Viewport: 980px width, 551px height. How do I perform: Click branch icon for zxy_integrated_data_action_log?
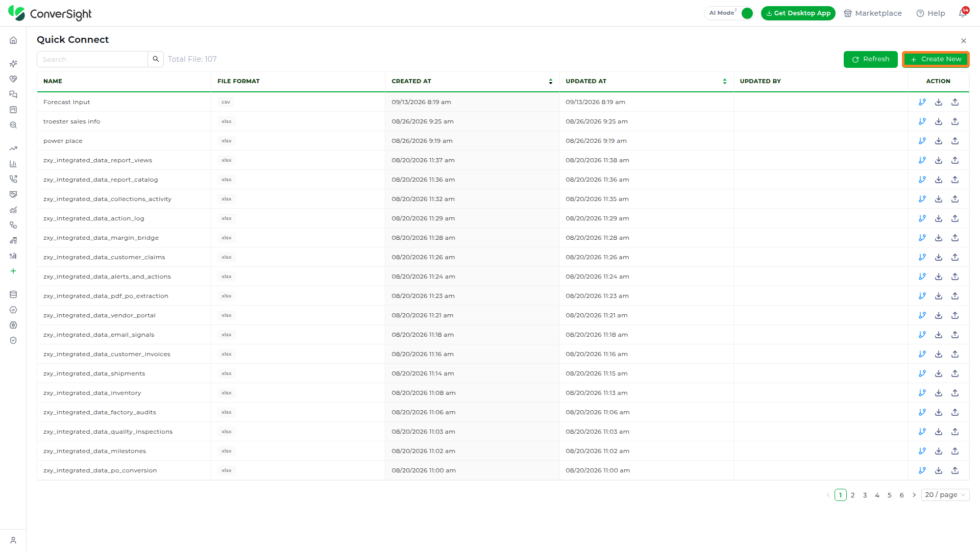point(922,218)
